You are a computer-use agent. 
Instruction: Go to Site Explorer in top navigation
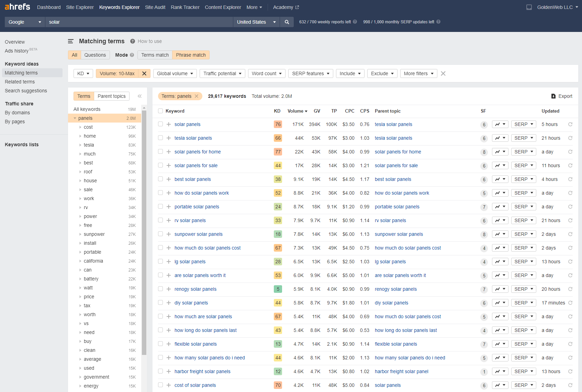pyautogui.click(x=80, y=7)
